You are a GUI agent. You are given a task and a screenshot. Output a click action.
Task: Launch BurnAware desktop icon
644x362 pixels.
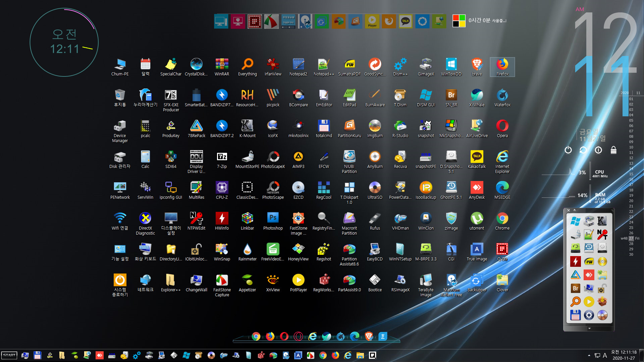pyautogui.click(x=375, y=98)
